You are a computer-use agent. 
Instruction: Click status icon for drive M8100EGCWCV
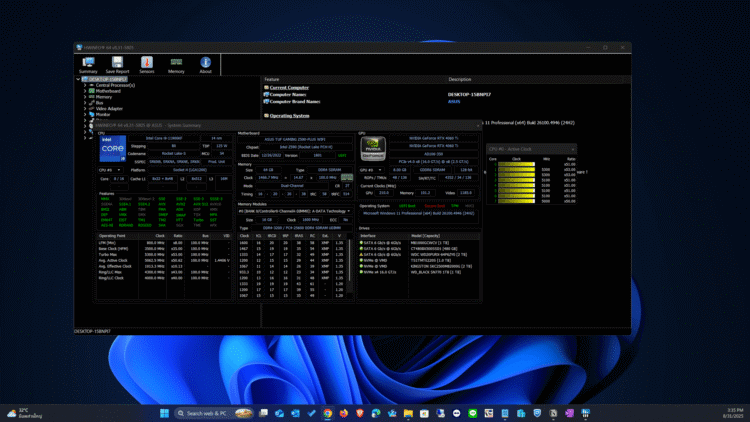[x=361, y=243]
